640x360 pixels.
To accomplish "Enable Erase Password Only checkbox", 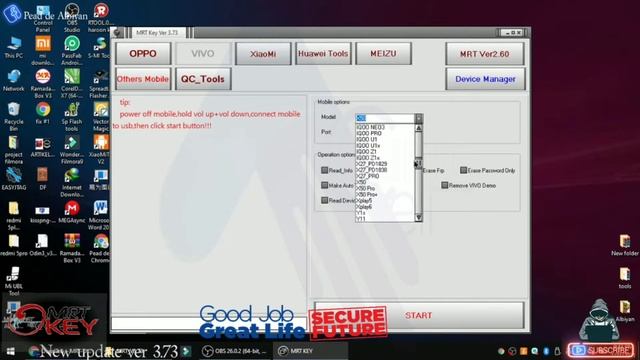I will [463, 170].
